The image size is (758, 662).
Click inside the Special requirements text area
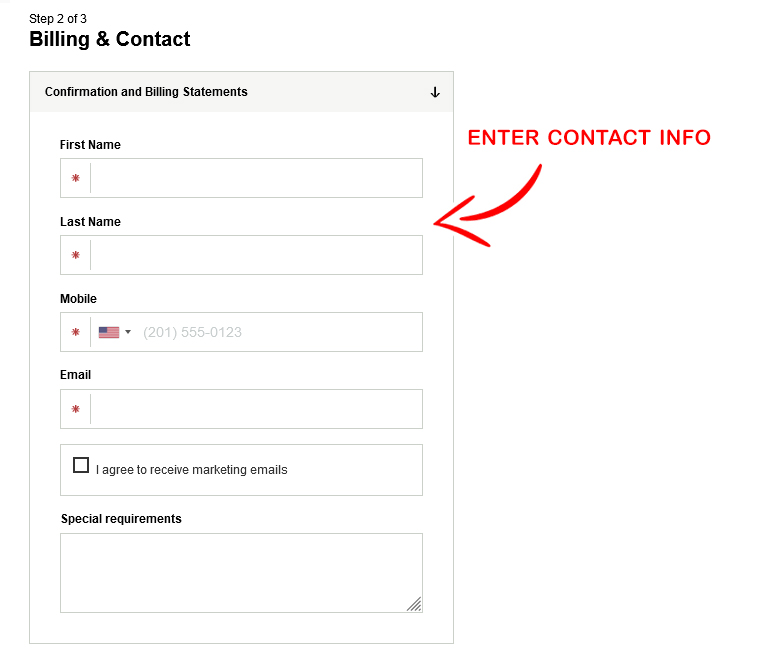coord(240,572)
